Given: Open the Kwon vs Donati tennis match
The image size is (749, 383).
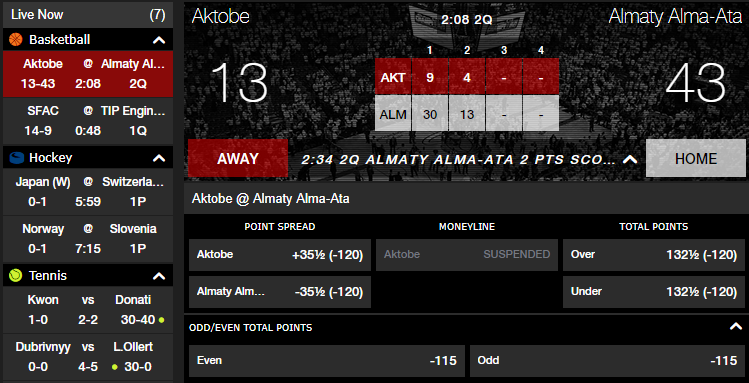Looking at the screenshot, I should pyautogui.click(x=88, y=310).
